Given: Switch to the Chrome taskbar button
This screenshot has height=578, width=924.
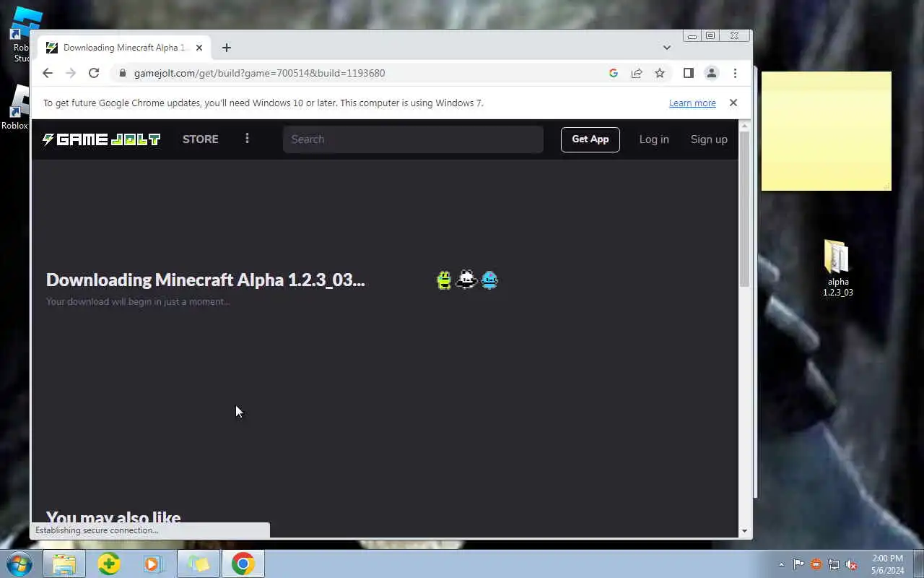Looking at the screenshot, I should 243,564.
